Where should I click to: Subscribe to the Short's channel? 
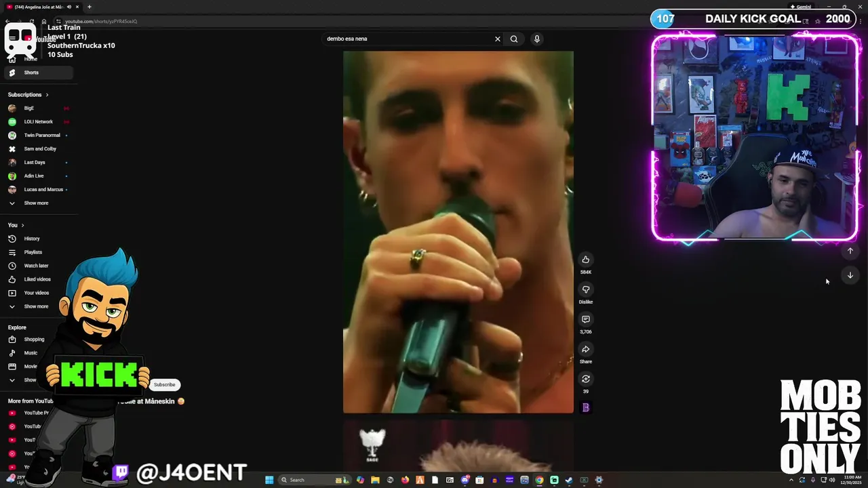[164, 385]
